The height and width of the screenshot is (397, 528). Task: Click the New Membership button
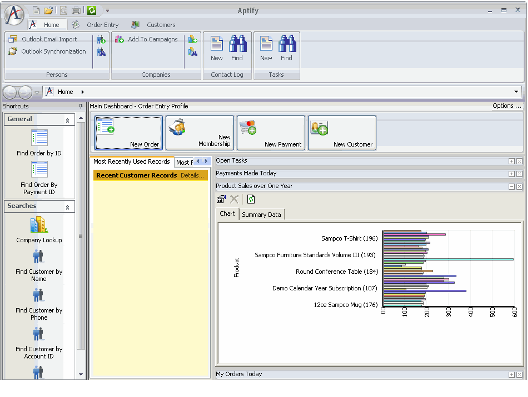coord(200,133)
